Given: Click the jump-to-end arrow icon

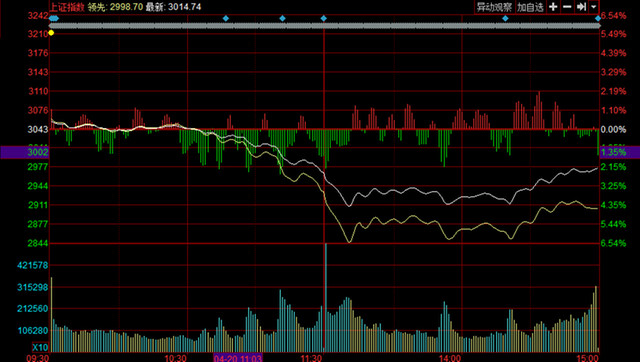Looking at the screenshot, I should [x=581, y=7].
